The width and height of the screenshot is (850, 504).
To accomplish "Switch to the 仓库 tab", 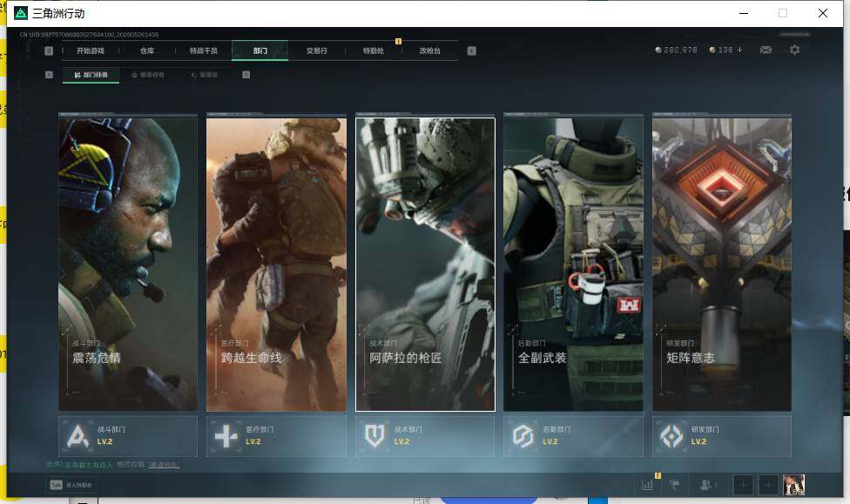I will 147,51.
